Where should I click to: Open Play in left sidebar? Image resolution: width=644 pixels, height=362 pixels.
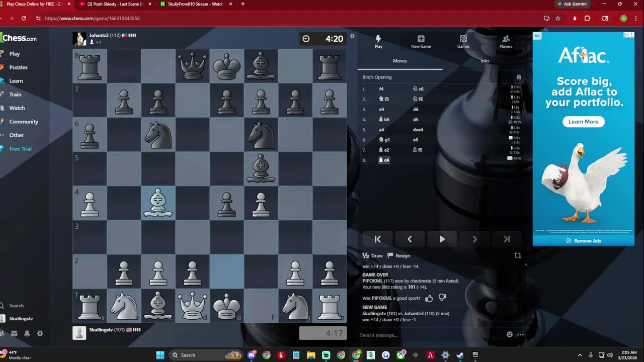point(14,54)
